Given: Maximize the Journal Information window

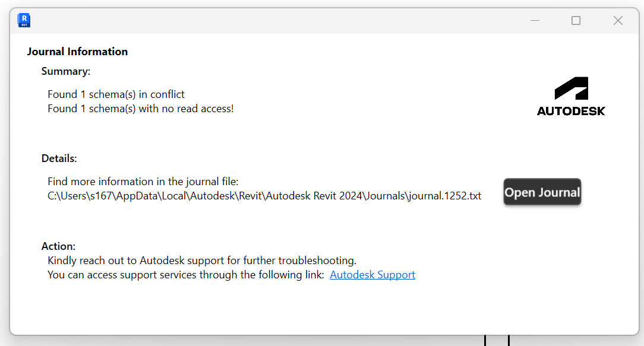Looking at the screenshot, I should 576,21.
